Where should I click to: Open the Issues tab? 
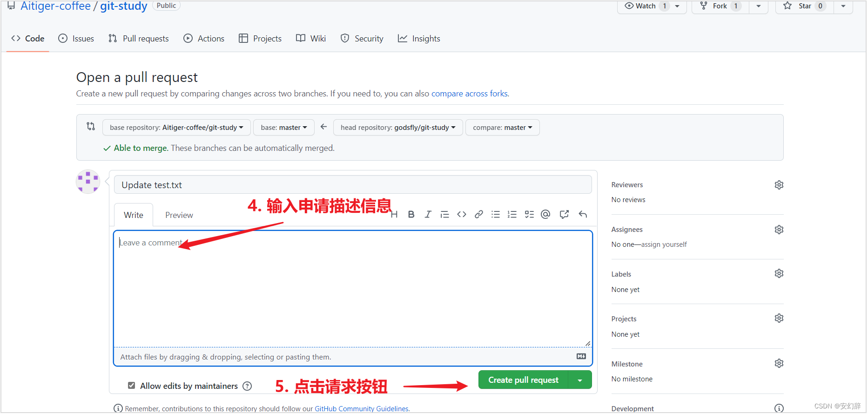pos(76,39)
